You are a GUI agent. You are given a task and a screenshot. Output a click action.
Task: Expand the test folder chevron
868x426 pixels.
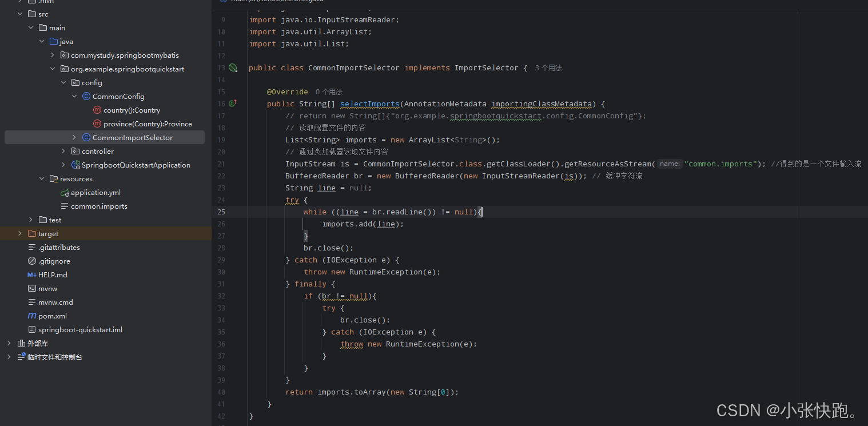point(31,220)
